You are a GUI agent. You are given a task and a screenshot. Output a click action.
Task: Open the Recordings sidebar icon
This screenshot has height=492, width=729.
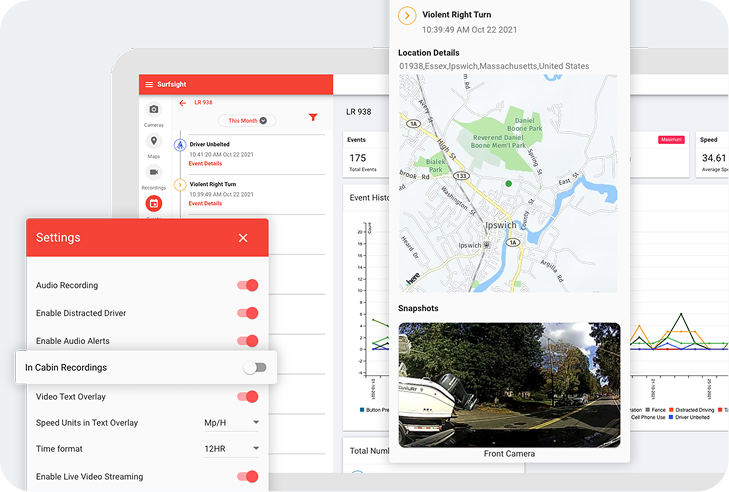154,172
